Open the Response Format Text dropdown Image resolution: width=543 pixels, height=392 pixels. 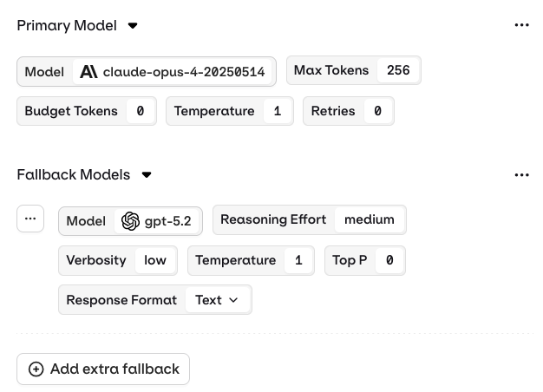(217, 300)
